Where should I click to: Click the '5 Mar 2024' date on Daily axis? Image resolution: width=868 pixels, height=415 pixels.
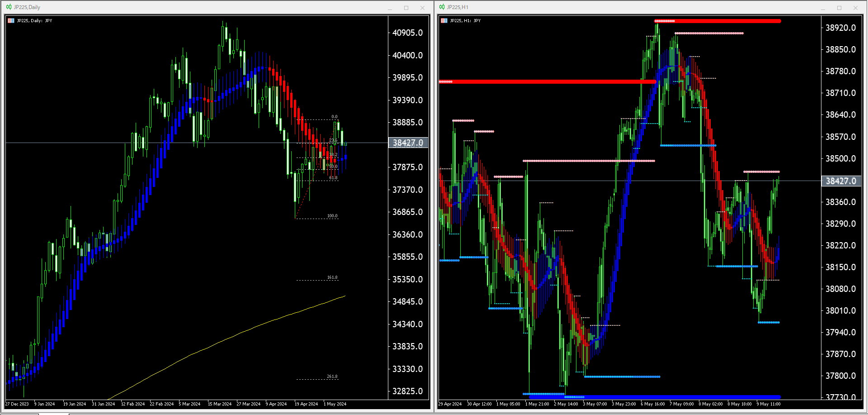[x=190, y=404]
